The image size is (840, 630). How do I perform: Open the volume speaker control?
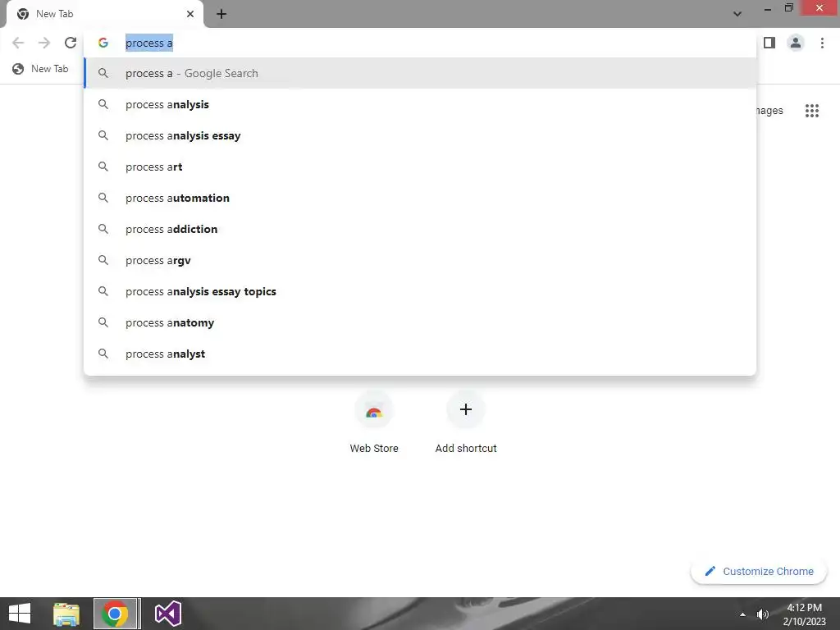762,614
